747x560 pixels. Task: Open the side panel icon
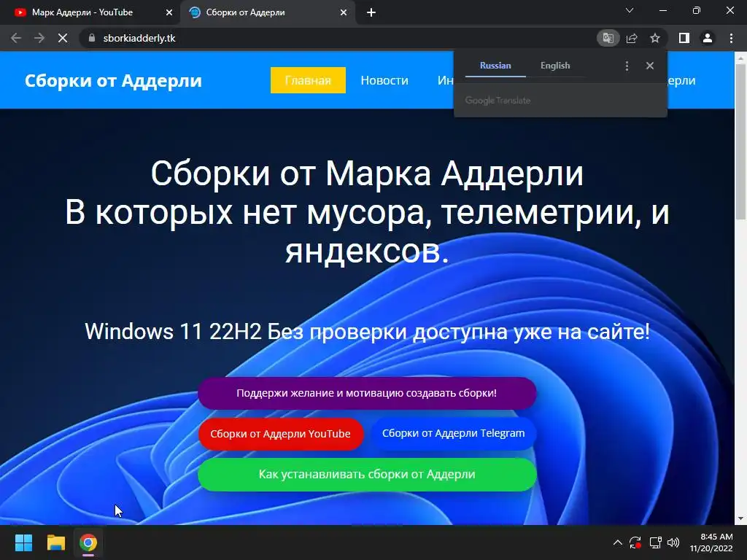[684, 38]
